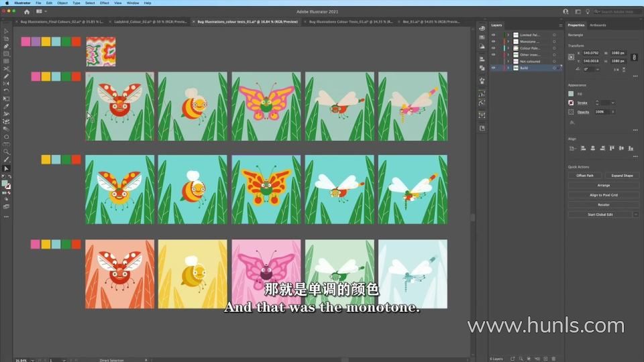Toggle Constrain Width and Height Proportions link

[x=634, y=57]
